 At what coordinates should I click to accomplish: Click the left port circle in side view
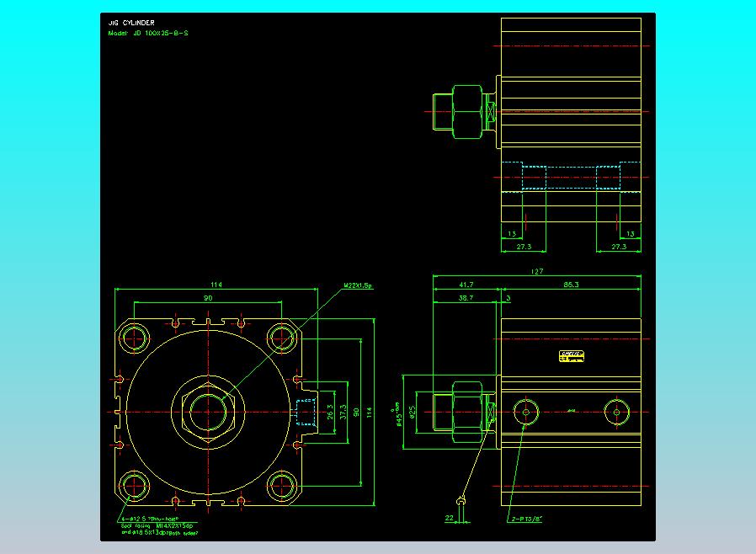pos(525,412)
